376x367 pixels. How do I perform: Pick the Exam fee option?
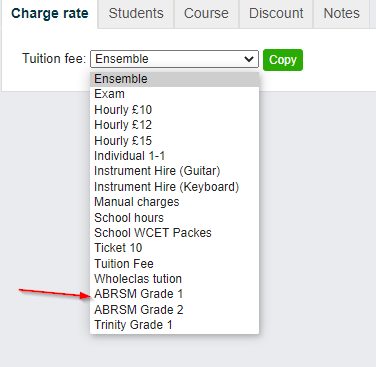[174, 94]
